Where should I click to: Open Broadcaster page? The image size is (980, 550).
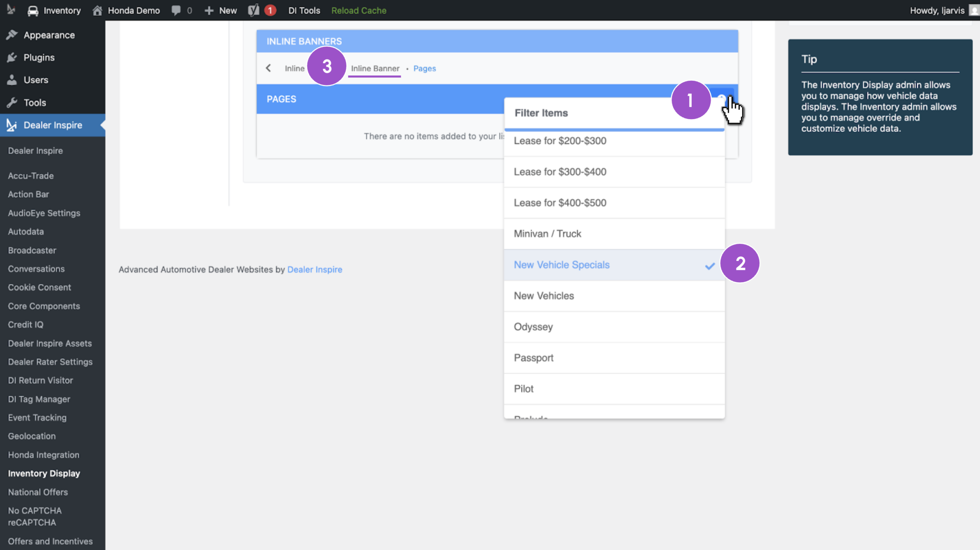click(32, 250)
